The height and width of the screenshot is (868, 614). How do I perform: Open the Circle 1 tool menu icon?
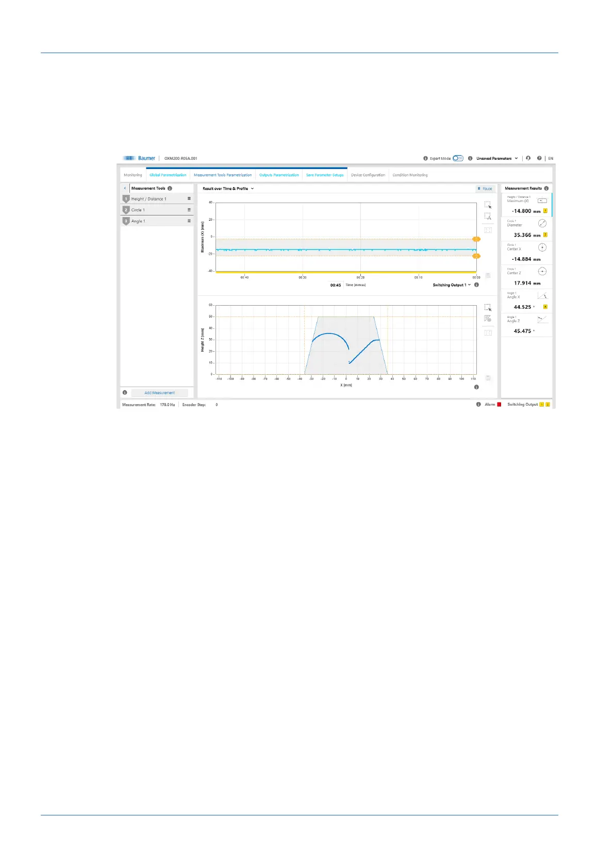[189, 210]
